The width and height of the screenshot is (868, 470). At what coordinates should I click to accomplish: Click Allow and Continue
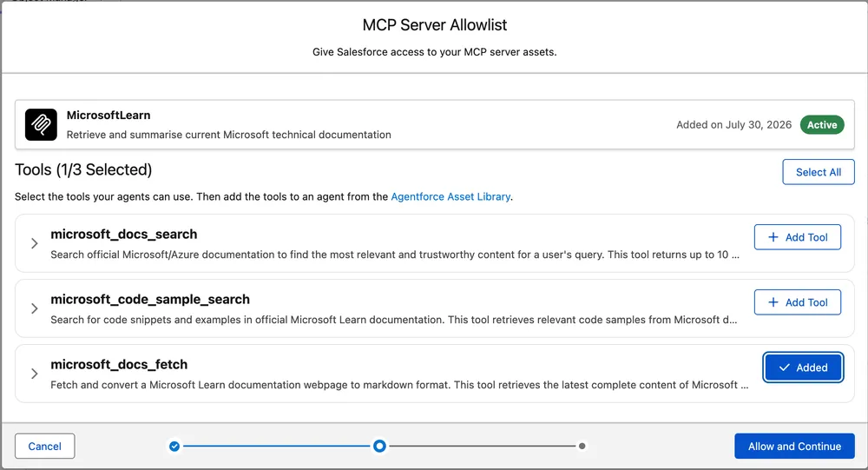click(794, 447)
